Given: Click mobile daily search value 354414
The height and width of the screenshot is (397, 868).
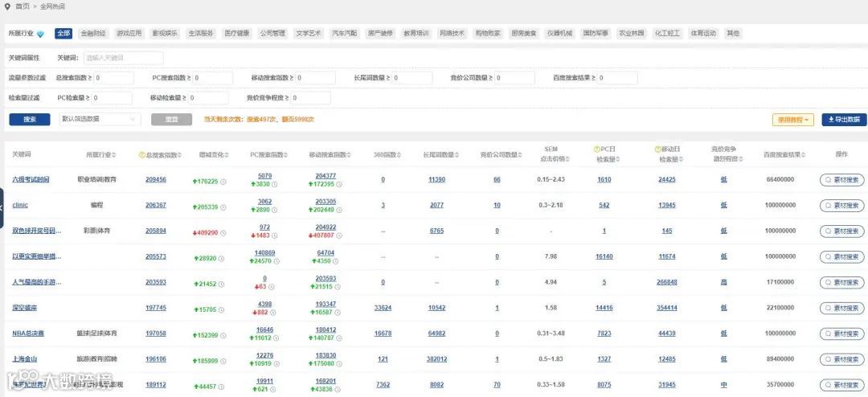Looking at the screenshot, I should coord(667,308).
